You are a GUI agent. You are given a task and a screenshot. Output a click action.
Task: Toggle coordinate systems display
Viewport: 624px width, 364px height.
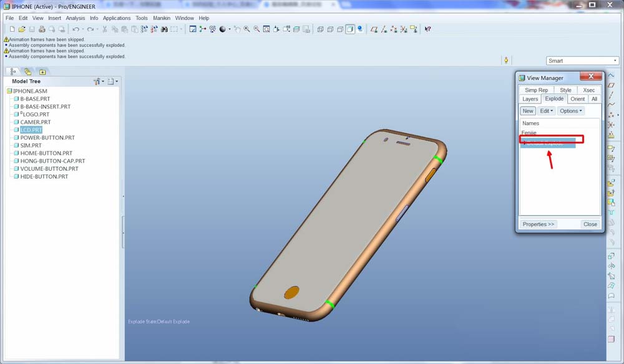pyautogui.click(x=404, y=29)
